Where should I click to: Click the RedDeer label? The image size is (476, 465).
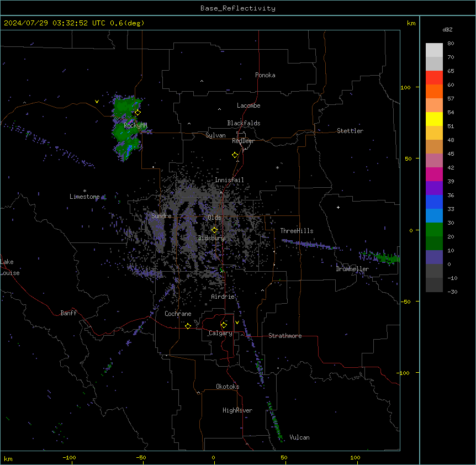coord(243,141)
